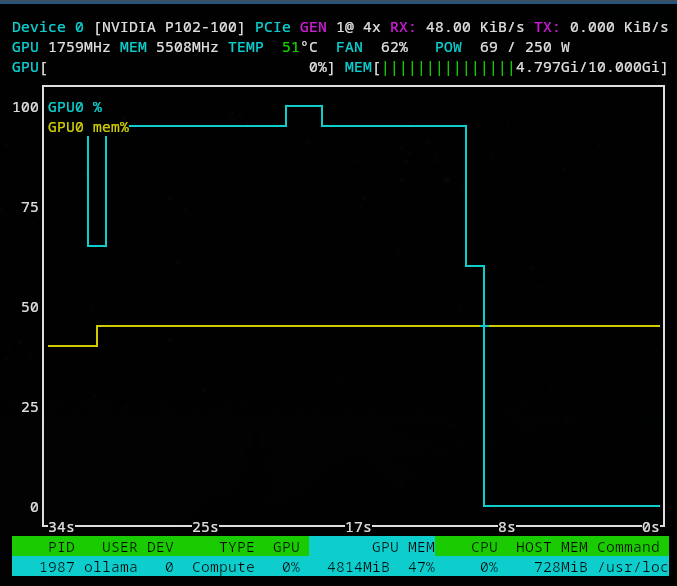Screen dimensions: 677x586
Task: Click the 100 y-axis label
Action: coord(25,107)
